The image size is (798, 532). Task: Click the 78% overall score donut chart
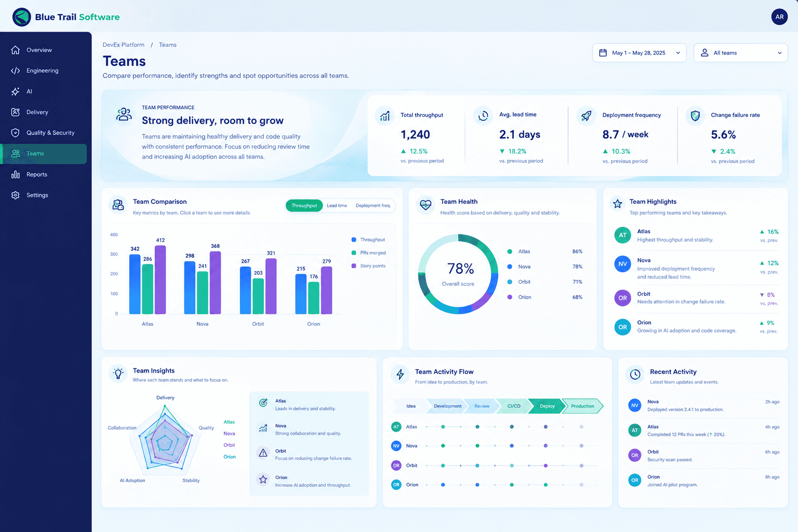458,274
